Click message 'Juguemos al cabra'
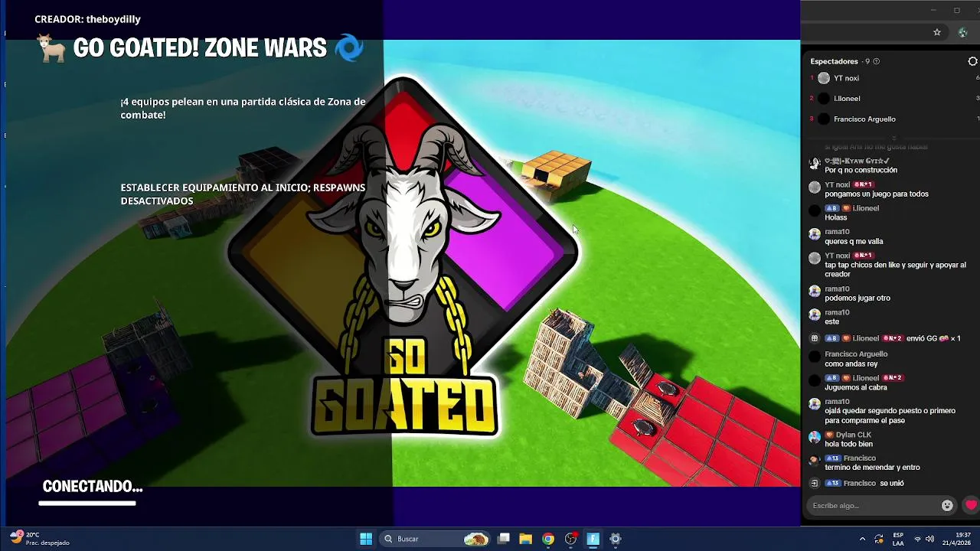 (x=856, y=387)
